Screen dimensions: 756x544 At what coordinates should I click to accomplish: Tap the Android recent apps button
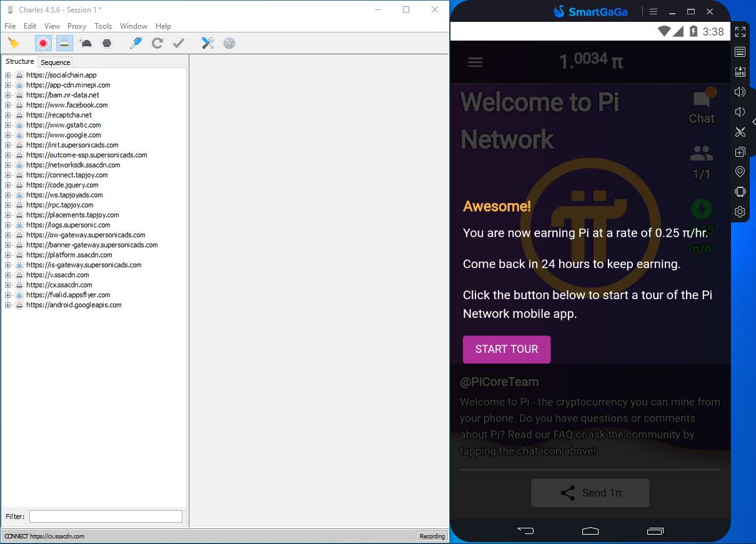click(655, 531)
